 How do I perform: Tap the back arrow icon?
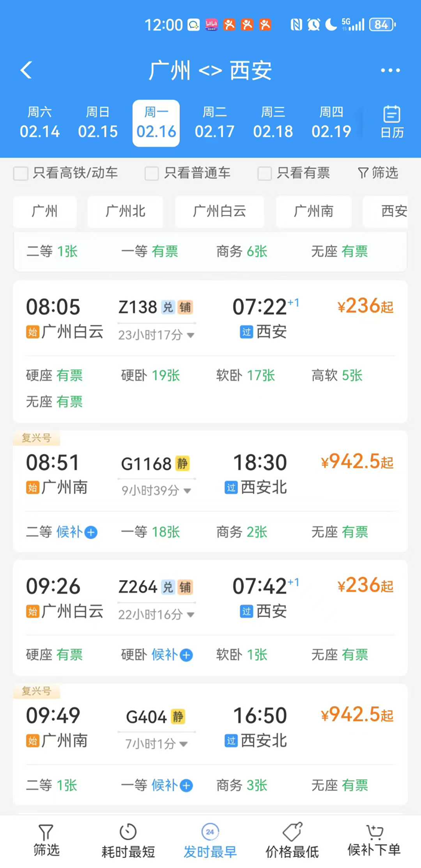26,70
